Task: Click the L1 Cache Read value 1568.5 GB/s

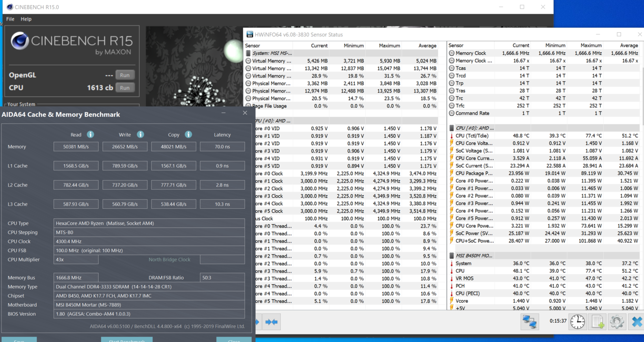Action: click(76, 165)
